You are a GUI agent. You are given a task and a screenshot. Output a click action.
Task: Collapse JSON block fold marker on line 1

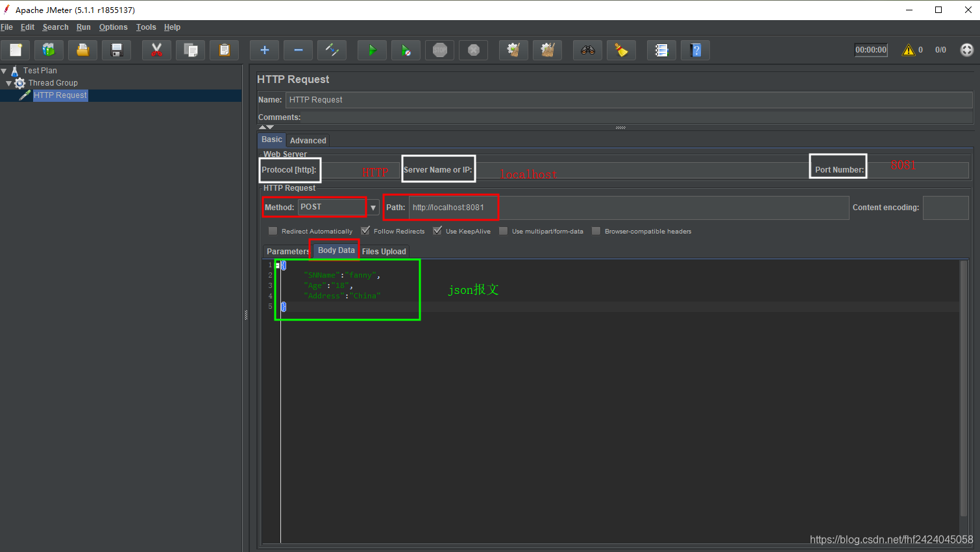click(278, 265)
